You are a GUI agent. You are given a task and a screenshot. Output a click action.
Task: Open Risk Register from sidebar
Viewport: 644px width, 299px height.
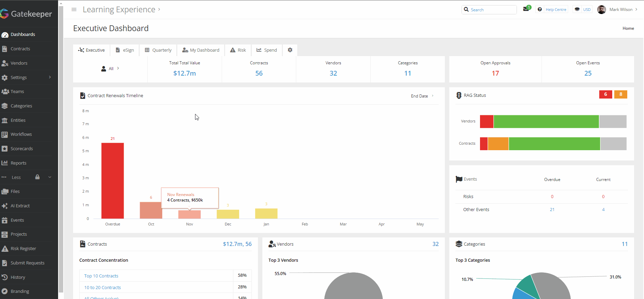click(23, 249)
